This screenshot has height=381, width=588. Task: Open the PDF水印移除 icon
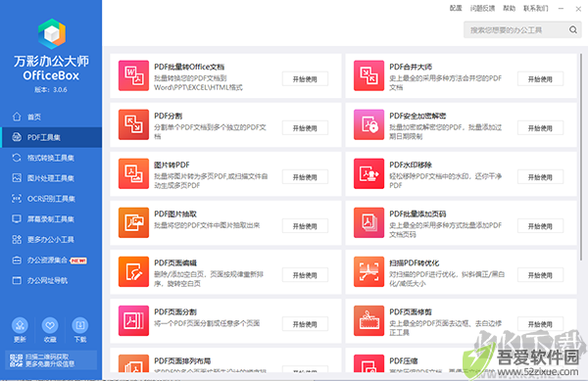point(368,173)
